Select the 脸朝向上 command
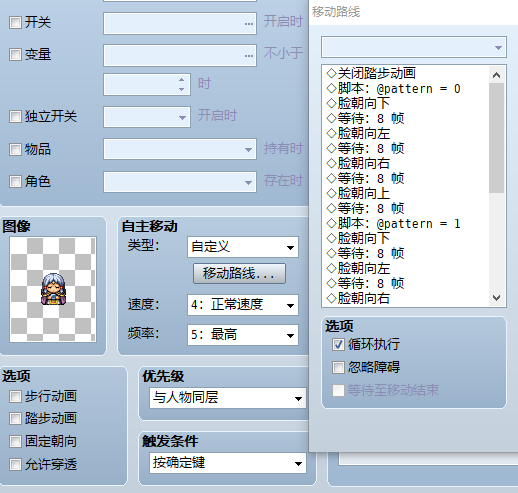The width and height of the screenshot is (518, 493). tap(358, 193)
